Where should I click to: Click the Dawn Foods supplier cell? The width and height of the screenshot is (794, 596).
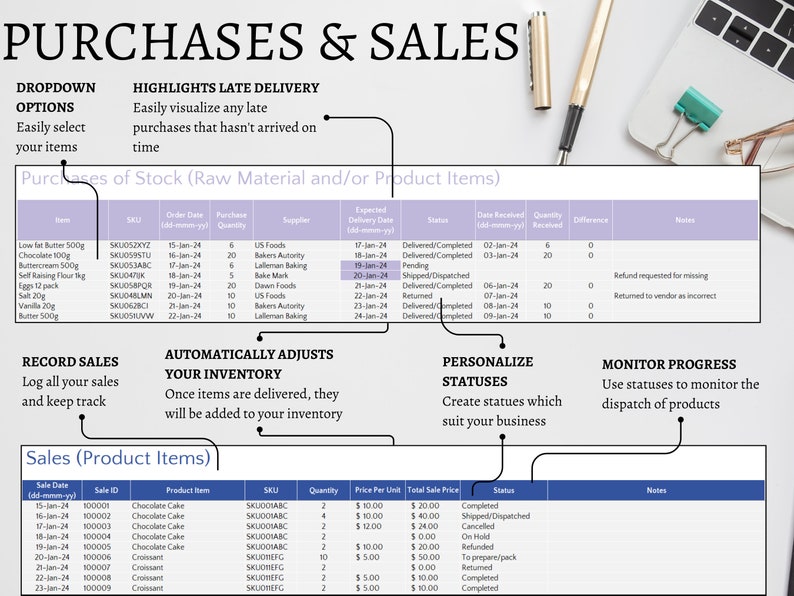point(275,286)
